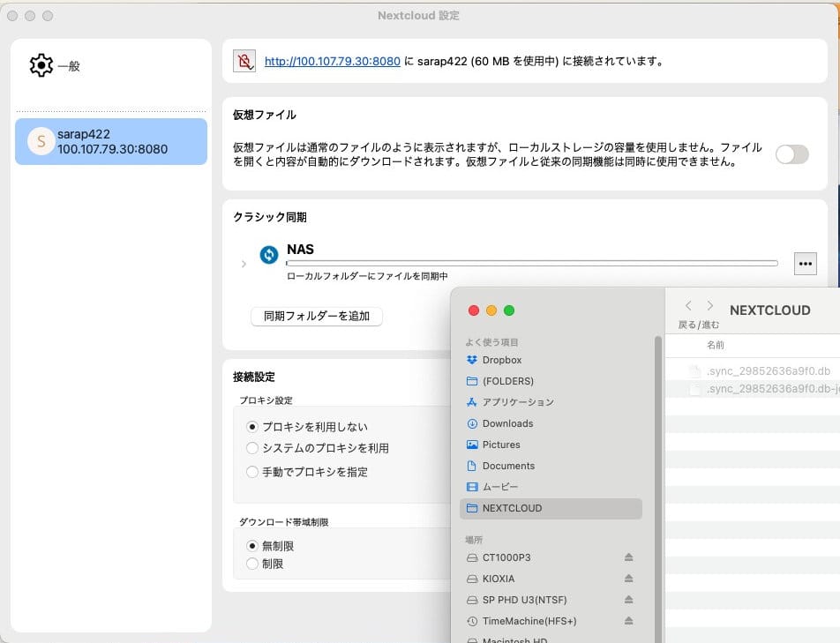Click the add sync folder button
840x643 pixels.
click(x=317, y=316)
